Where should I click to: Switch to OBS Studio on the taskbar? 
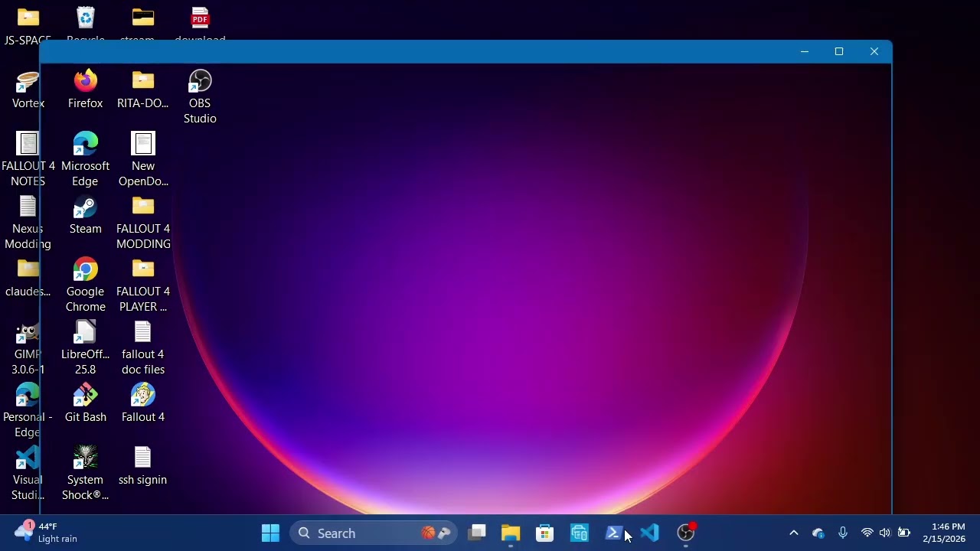pyautogui.click(x=686, y=533)
